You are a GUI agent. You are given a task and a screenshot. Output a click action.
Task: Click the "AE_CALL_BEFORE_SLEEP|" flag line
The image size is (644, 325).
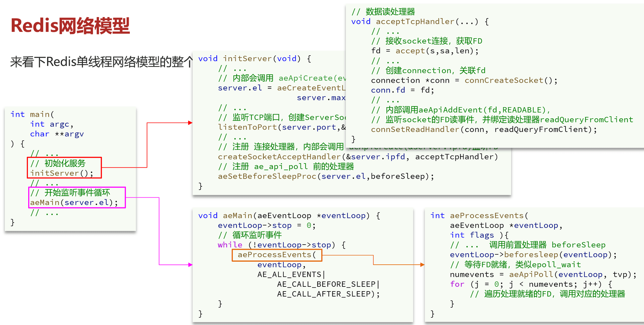[x=328, y=284]
